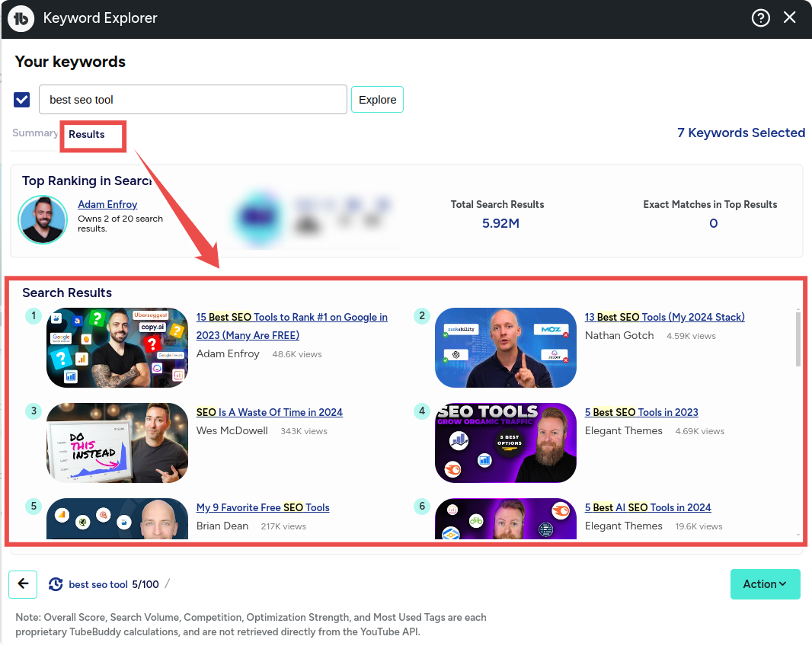Click the TubeBuddy logo icon

coord(21,18)
